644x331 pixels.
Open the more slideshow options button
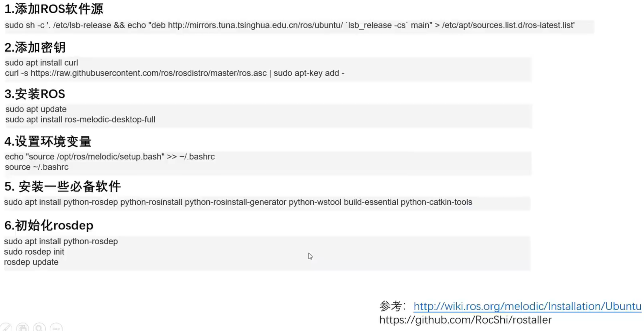tap(56, 328)
